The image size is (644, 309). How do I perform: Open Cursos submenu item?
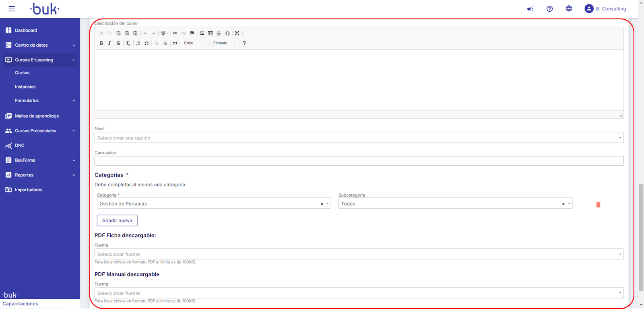22,73
